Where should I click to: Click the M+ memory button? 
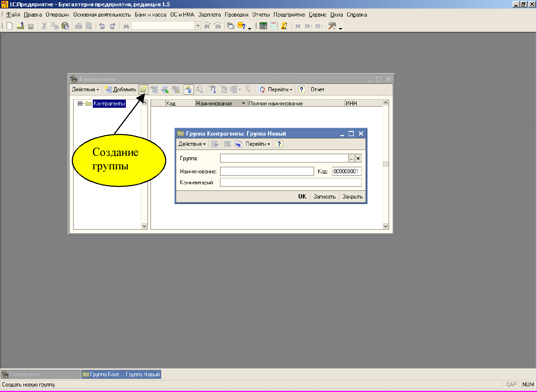[308, 26]
